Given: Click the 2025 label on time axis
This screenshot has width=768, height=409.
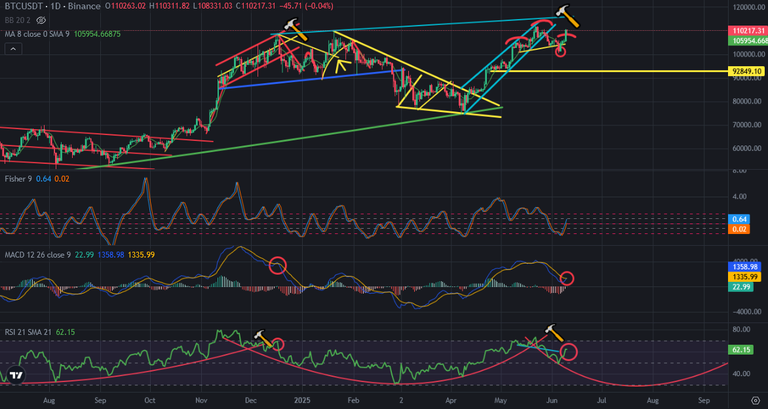Looking at the screenshot, I should pyautogui.click(x=302, y=400).
